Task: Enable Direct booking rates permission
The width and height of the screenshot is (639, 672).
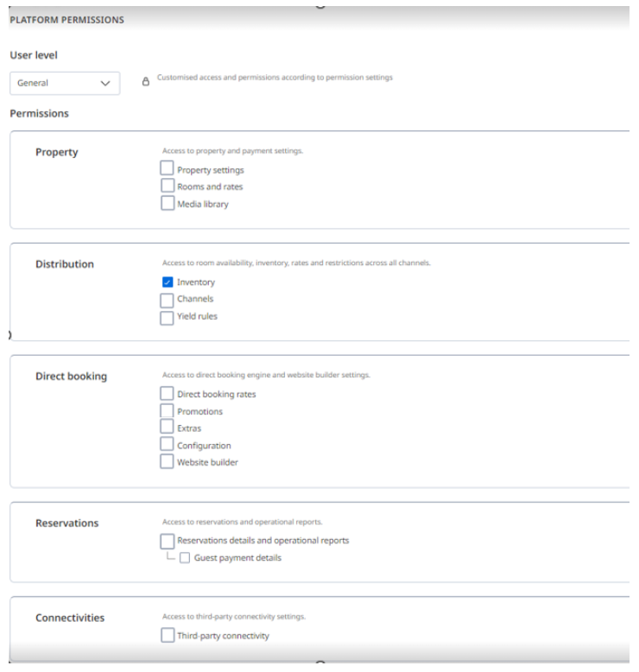Action: click(168, 395)
